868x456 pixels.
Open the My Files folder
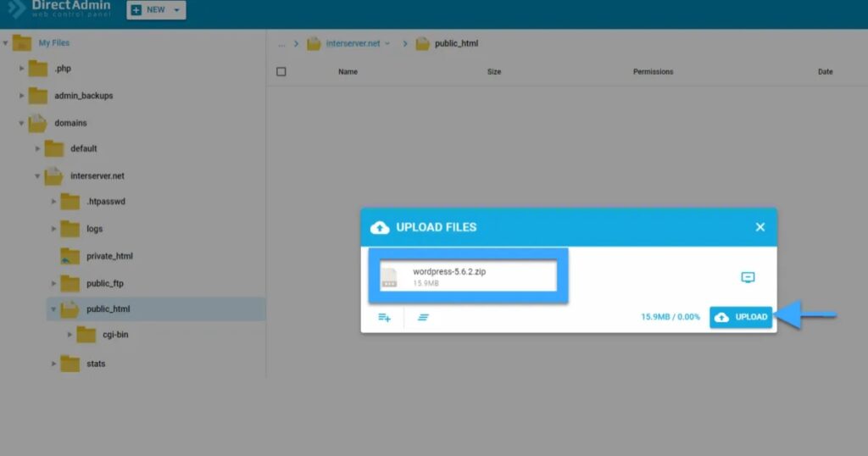point(53,42)
